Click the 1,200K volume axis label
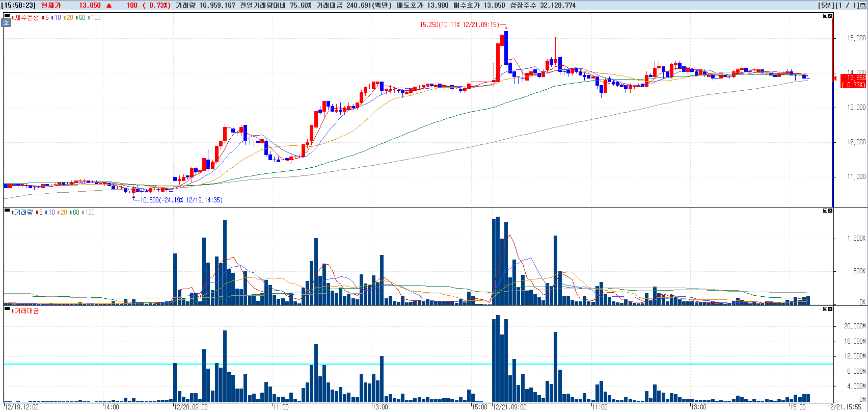The image size is (868, 412). pyautogui.click(x=856, y=238)
